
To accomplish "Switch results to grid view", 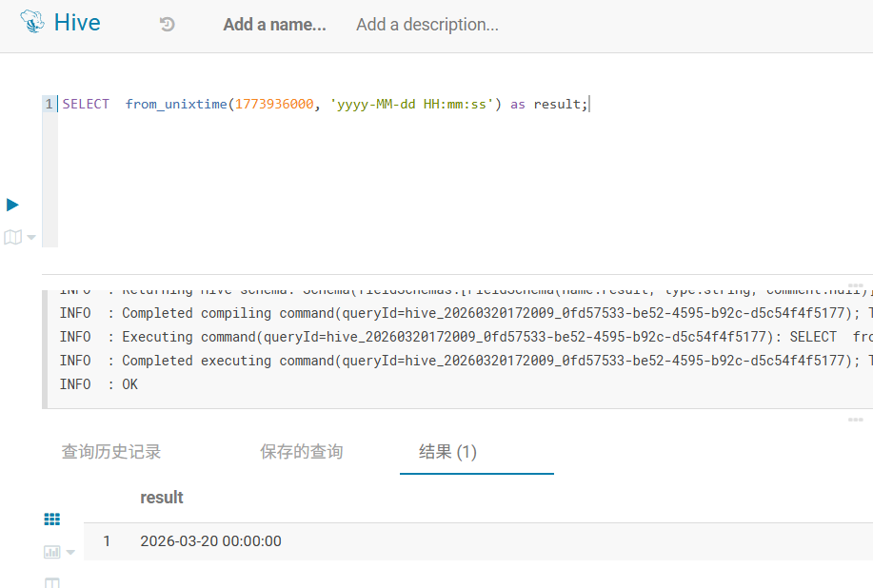I will point(52,519).
